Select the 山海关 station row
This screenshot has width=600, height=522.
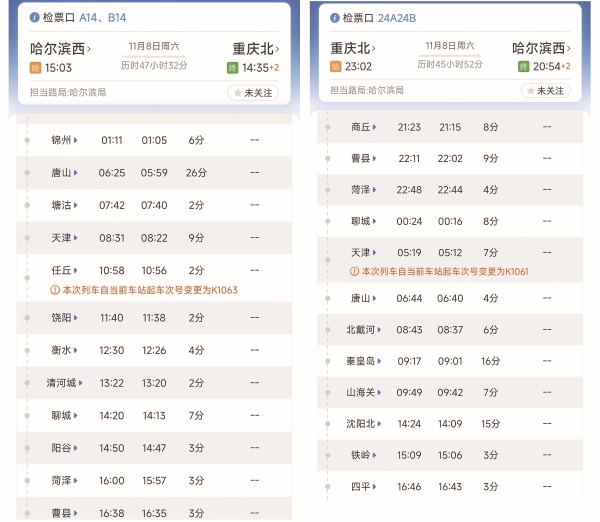click(448, 392)
